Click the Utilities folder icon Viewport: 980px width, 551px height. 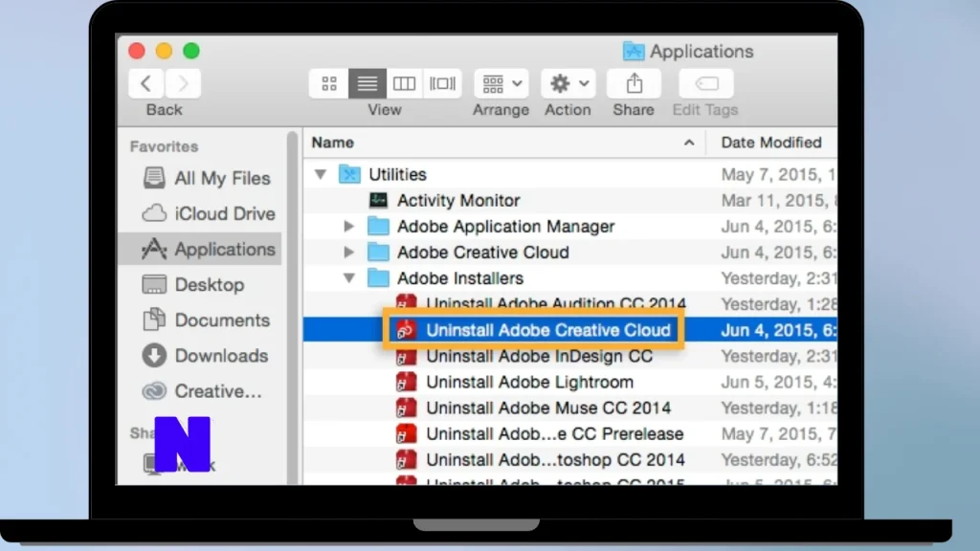(349, 174)
